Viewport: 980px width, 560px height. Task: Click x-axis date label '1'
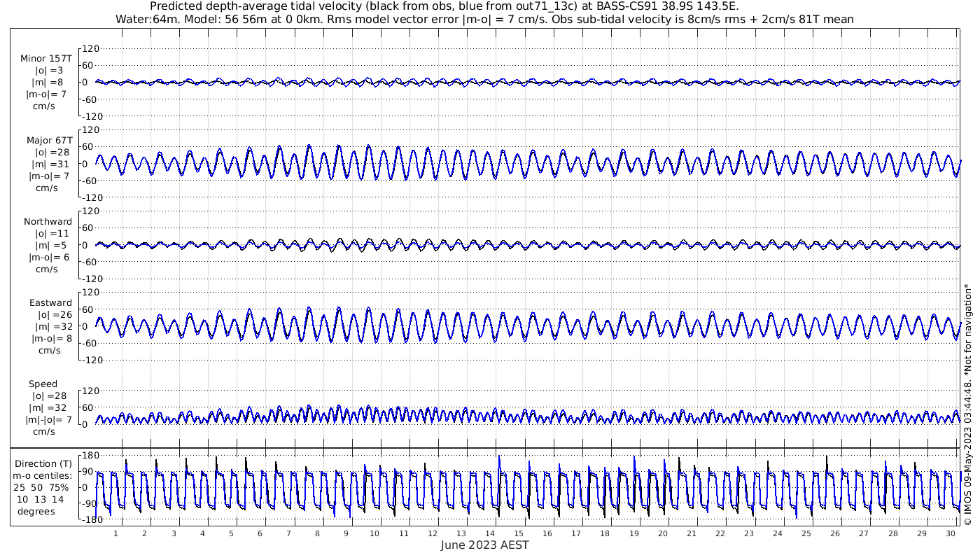(x=115, y=534)
